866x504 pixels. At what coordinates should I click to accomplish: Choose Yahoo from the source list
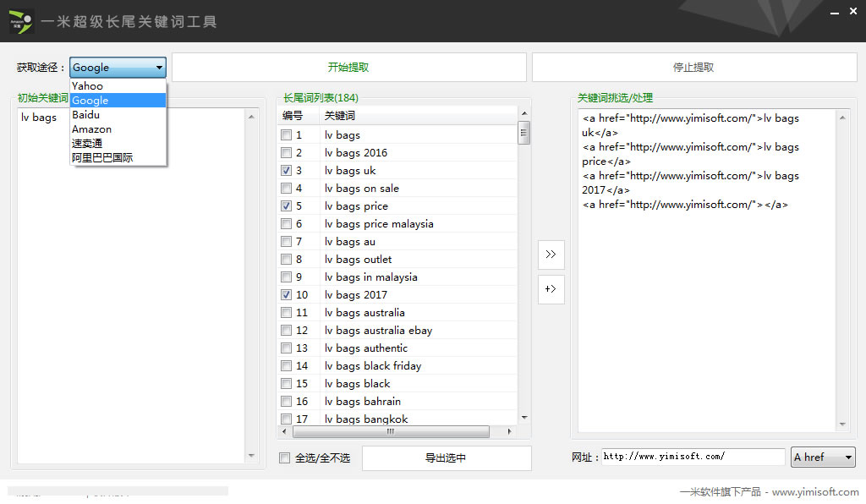pyautogui.click(x=118, y=85)
